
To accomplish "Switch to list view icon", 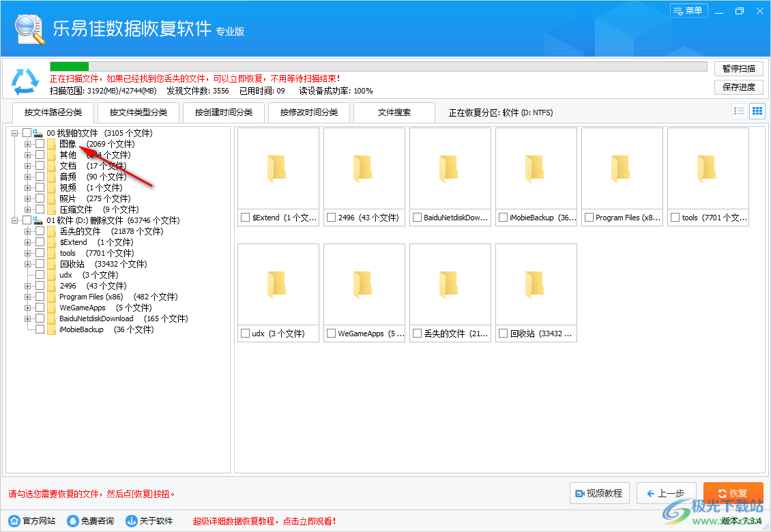I will pyautogui.click(x=739, y=110).
